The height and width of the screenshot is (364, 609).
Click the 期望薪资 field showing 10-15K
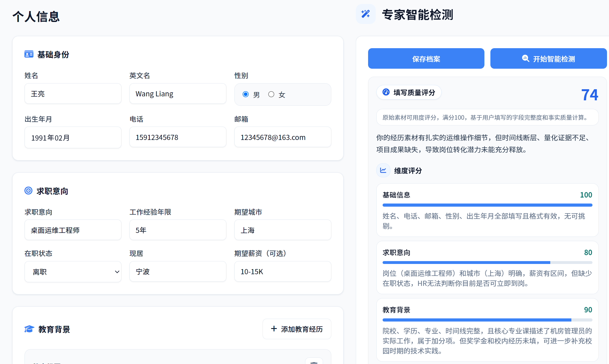click(283, 271)
